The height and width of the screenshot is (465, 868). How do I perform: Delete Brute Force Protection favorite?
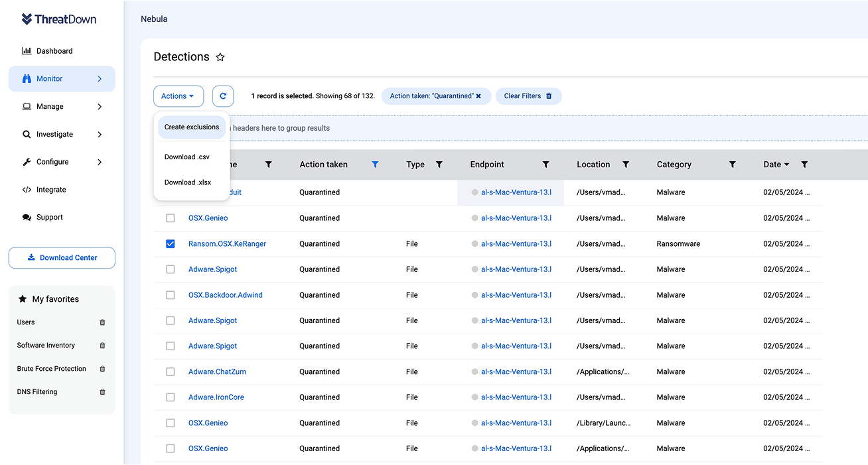point(102,369)
